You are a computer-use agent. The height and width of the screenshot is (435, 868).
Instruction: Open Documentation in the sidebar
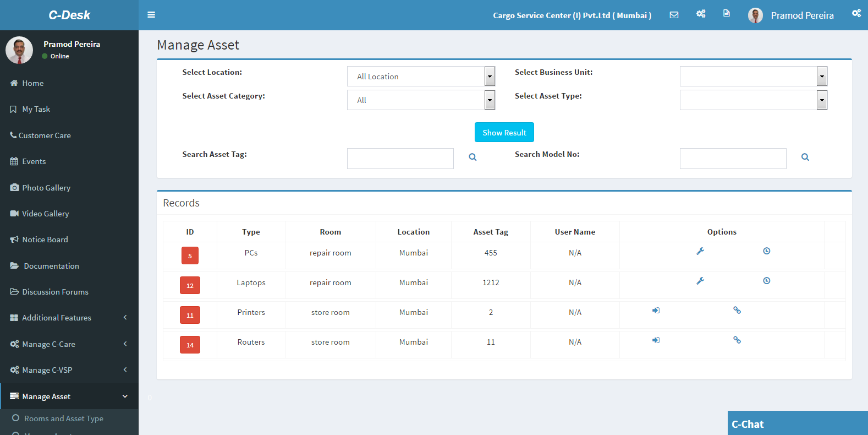(69, 266)
